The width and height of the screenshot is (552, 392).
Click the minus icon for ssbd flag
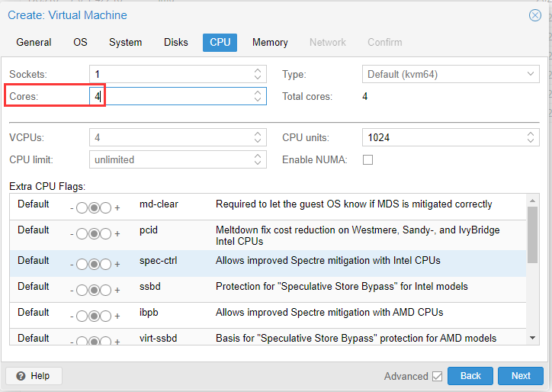pos(72,289)
